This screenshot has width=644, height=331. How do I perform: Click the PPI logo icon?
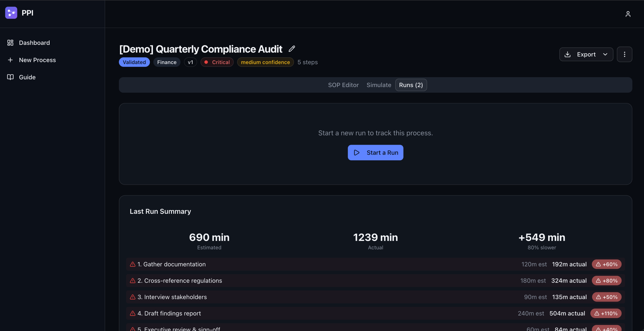(x=11, y=13)
